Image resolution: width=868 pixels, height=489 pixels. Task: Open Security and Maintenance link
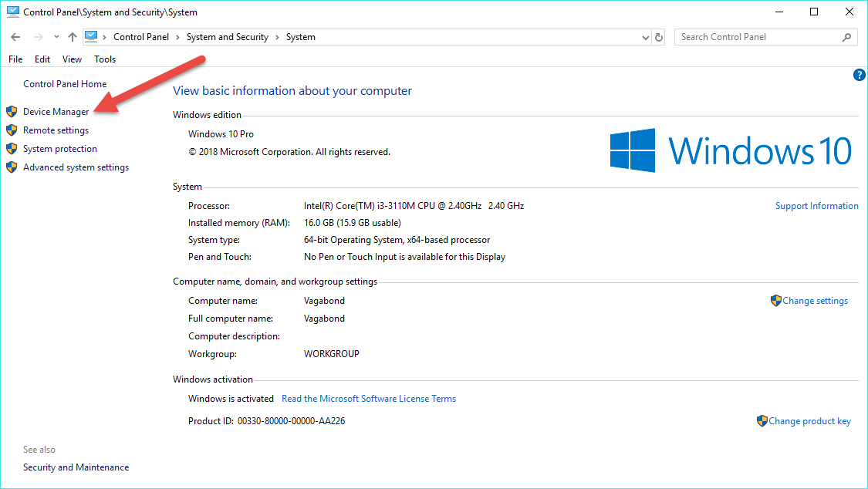click(x=76, y=467)
